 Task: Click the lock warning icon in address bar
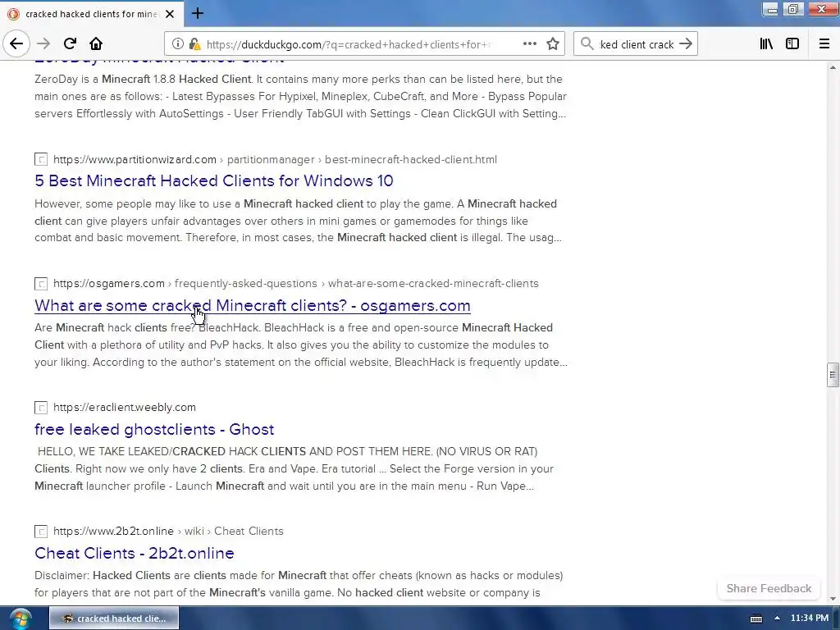tap(195, 44)
